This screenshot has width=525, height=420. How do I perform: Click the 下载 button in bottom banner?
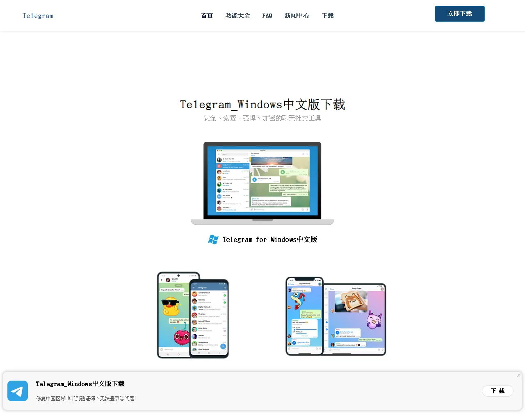pos(498,391)
